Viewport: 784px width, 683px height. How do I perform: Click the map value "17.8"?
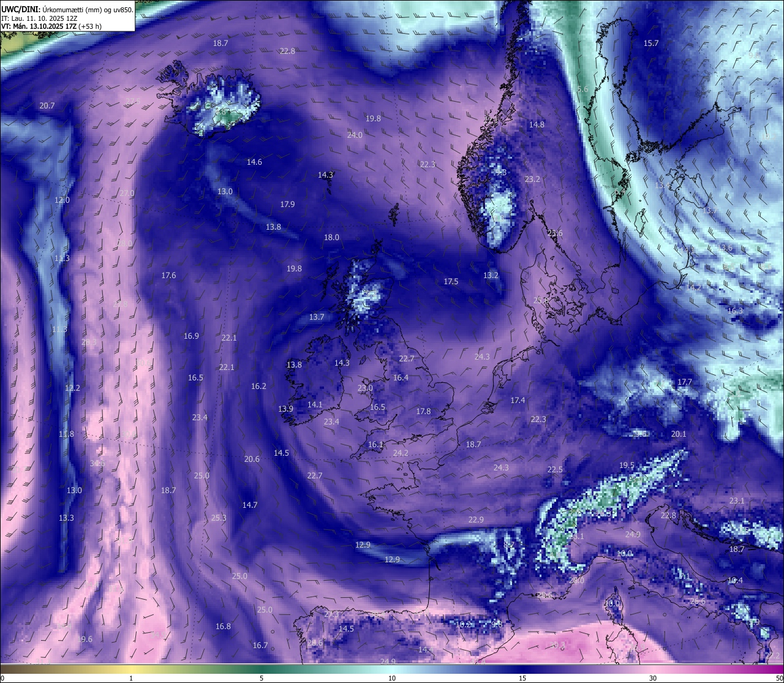coord(423,412)
